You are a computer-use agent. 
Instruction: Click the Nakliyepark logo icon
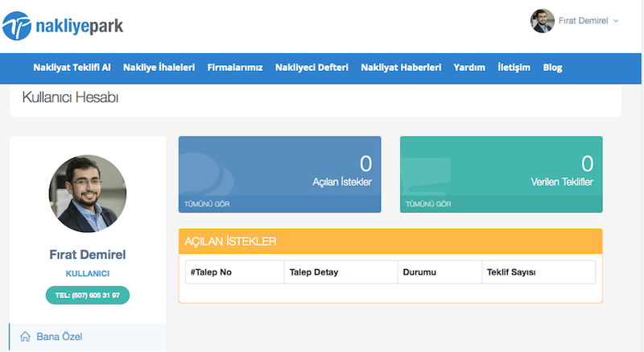[16, 27]
